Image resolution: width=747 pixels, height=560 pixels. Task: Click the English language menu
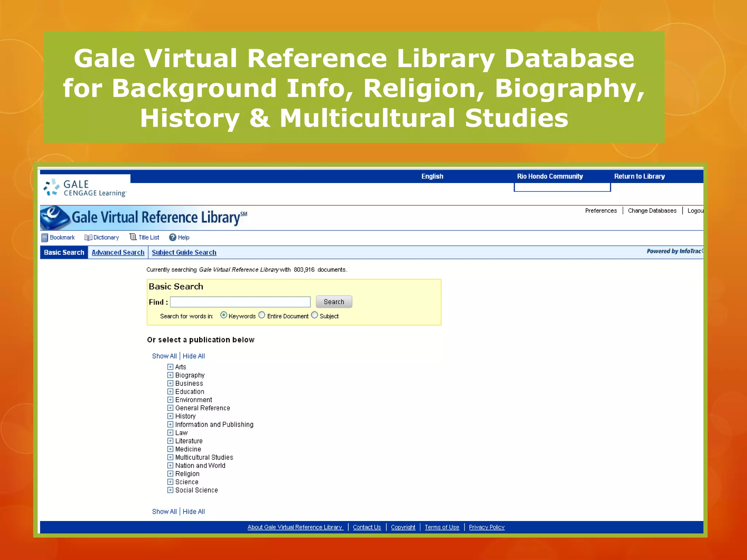click(432, 176)
